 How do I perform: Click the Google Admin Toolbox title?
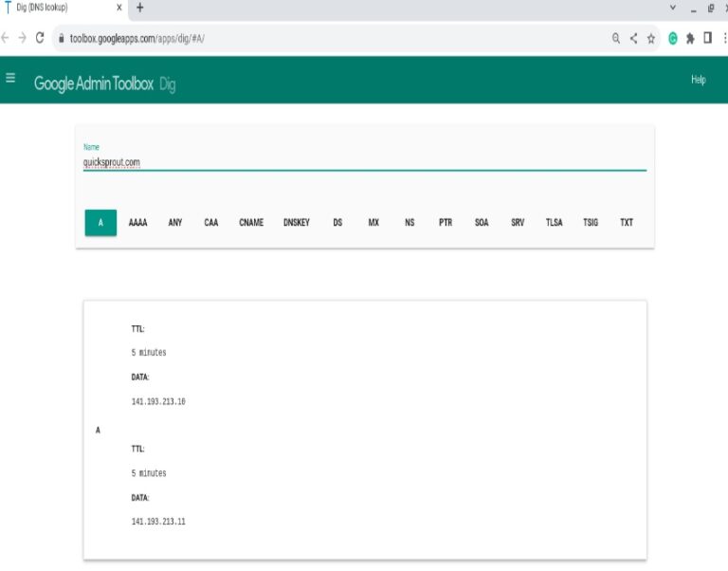[x=93, y=83]
